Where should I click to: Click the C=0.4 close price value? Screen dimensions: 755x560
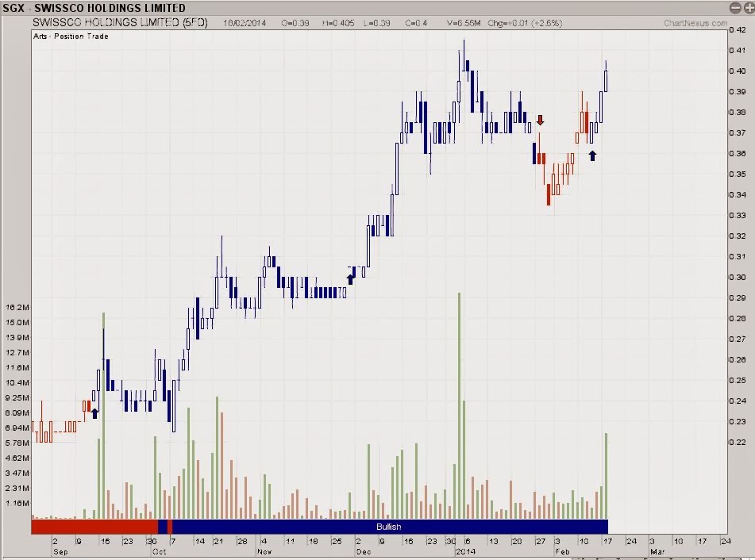[416, 23]
